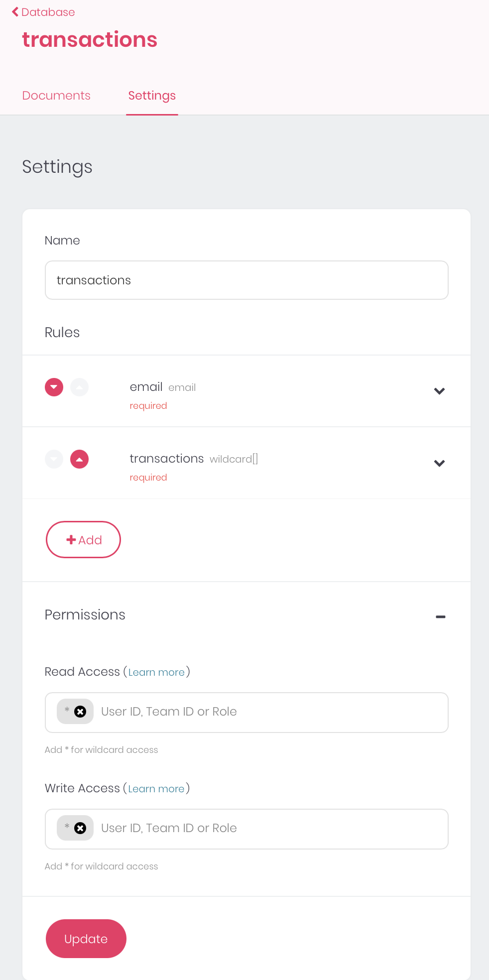489x980 pixels.
Task: Remove the wildcard tag from Write Access
Action: point(80,828)
